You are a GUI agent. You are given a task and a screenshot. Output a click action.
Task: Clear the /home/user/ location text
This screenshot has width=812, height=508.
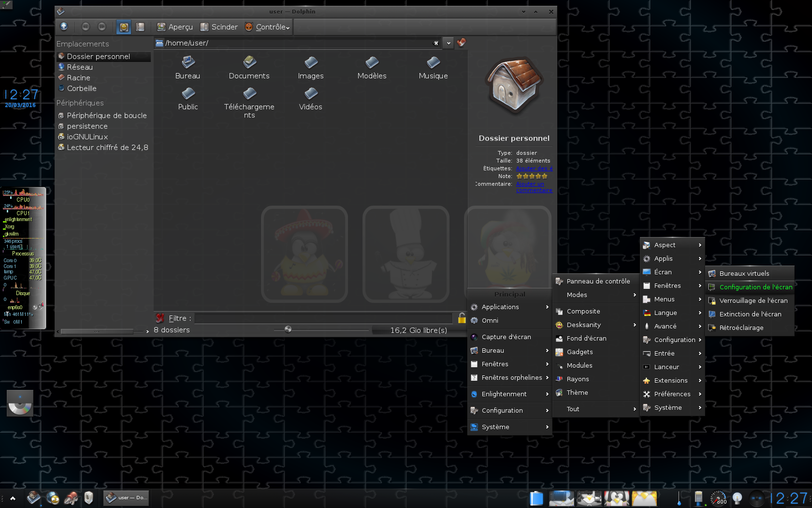(436, 43)
